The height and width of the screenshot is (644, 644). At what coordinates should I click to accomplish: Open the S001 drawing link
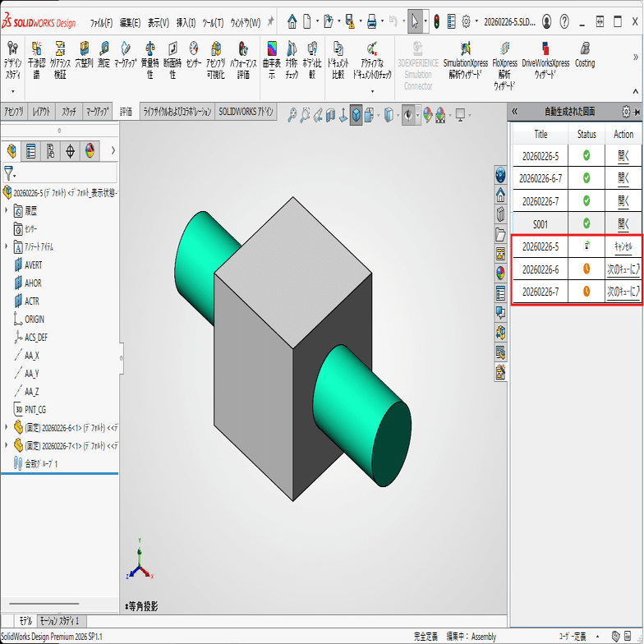click(623, 223)
